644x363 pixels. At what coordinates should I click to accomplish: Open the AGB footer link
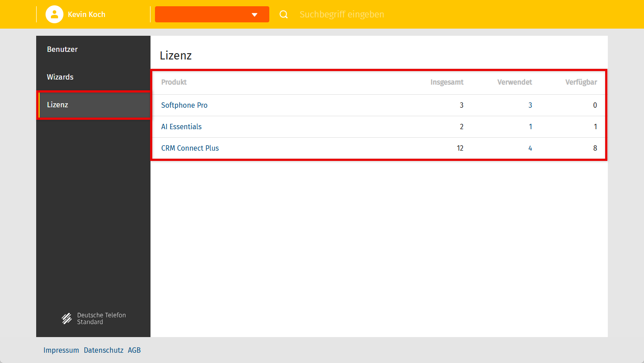tap(134, 350)
